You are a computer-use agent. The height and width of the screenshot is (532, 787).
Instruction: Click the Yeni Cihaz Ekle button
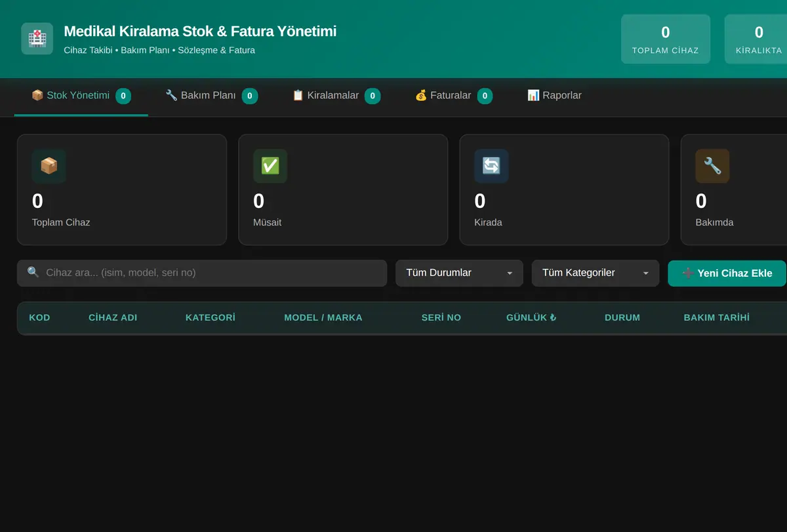click(x=727, y=273)
